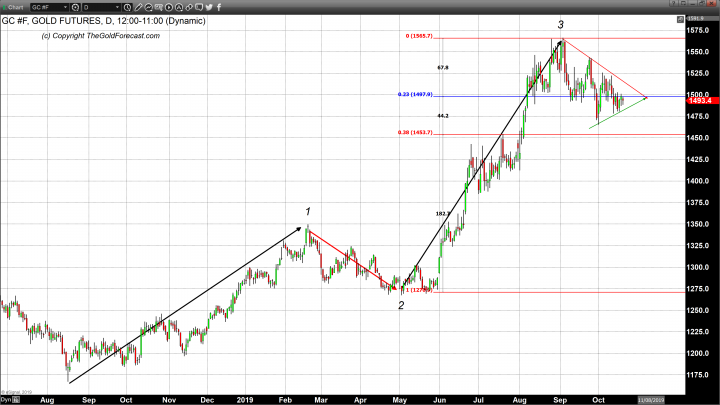Click the small icon beside the price scale top
This screenshot has height=405, width=720.
click(x=680, y=19)
